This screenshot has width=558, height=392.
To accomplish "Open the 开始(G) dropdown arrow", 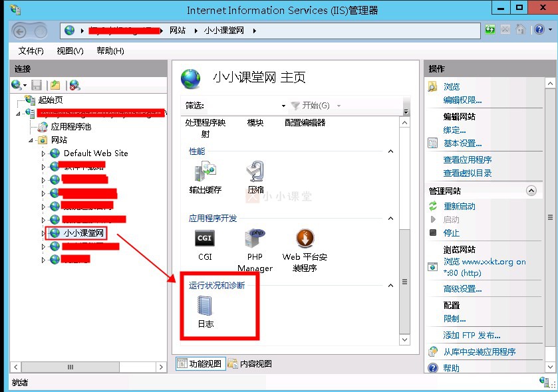I will (x=339, y=106).
